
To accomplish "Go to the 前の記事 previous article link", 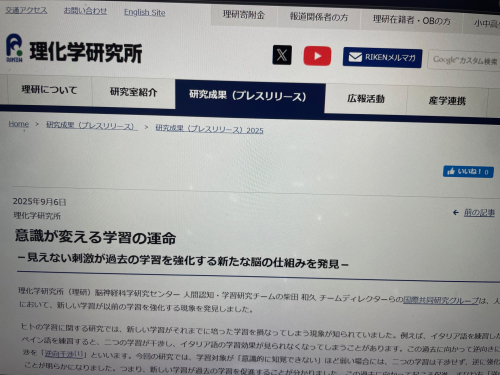I will coord(479,213).
